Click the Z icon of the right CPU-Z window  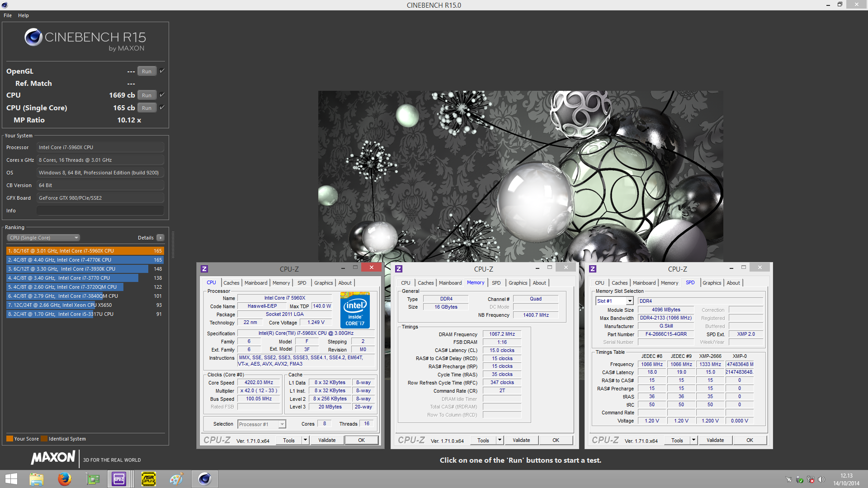[x=593, y=269]
